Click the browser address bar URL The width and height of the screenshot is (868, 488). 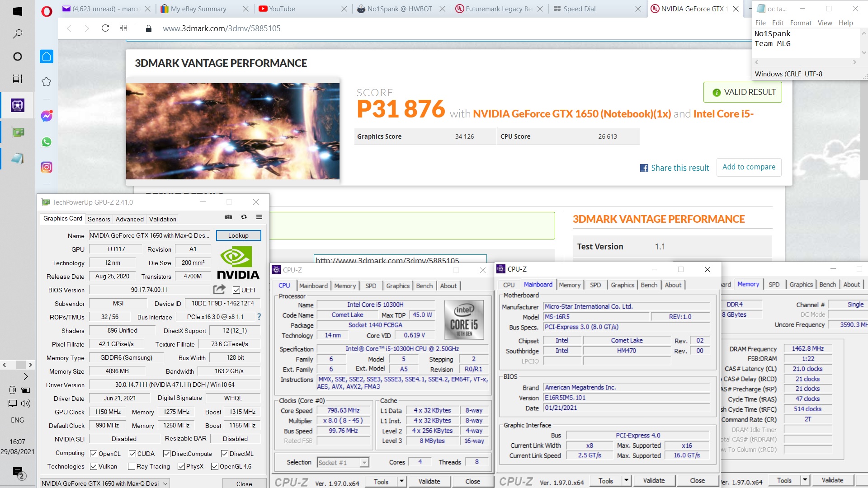[222, 28]
